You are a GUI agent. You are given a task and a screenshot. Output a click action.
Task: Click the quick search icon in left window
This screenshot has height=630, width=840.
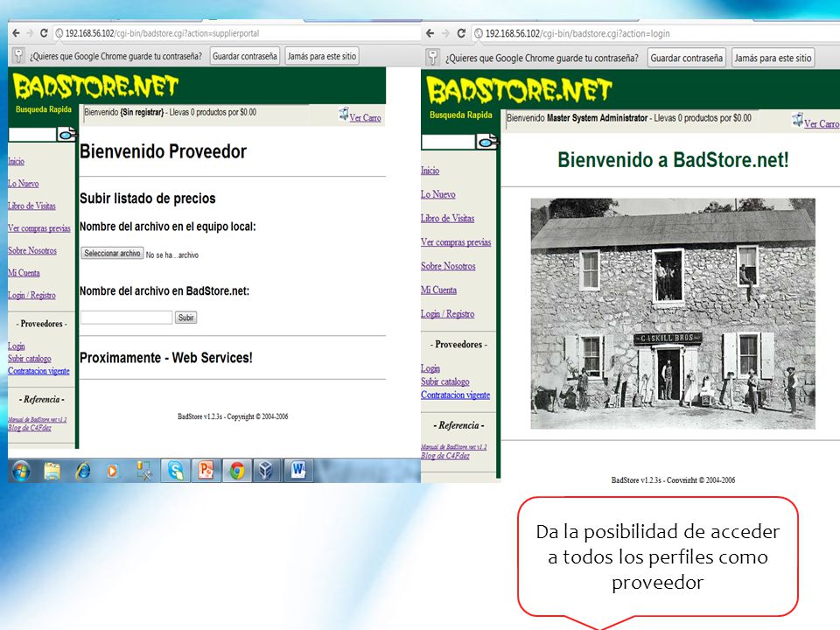click(67, 134)
